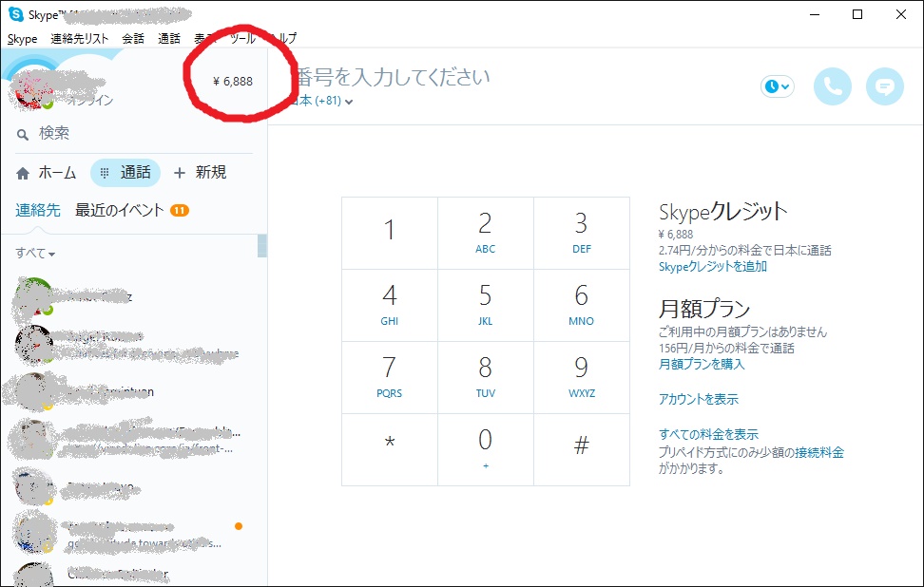
Task: Click the Skype logo in the title bar
Action: point(16,14)
